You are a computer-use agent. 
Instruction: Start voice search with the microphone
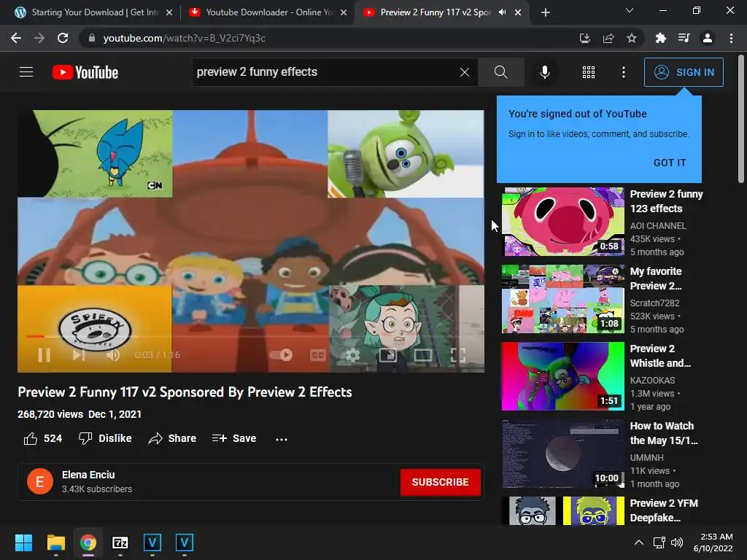[x=545, y=72]
